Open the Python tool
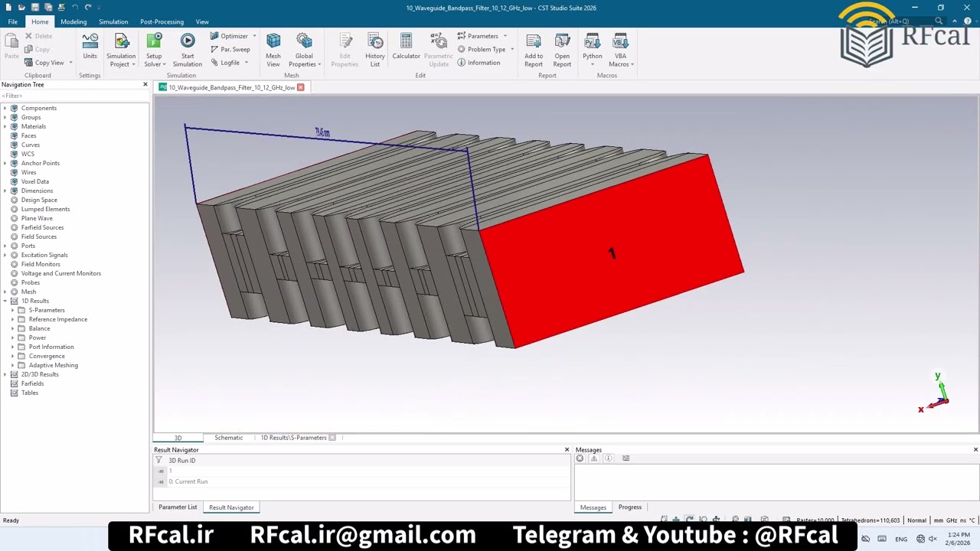This screenshot has width=980, height=551. 592,49
